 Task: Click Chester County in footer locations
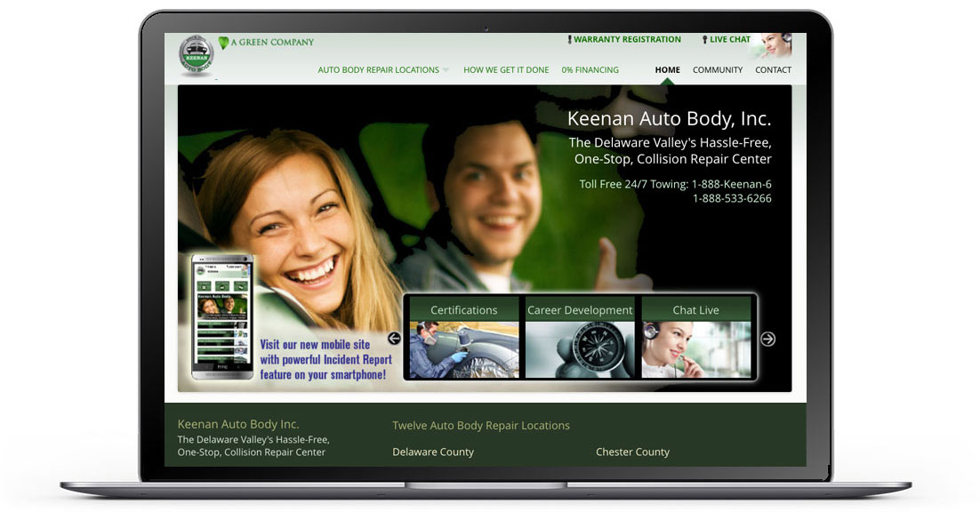tap(632, 452)
